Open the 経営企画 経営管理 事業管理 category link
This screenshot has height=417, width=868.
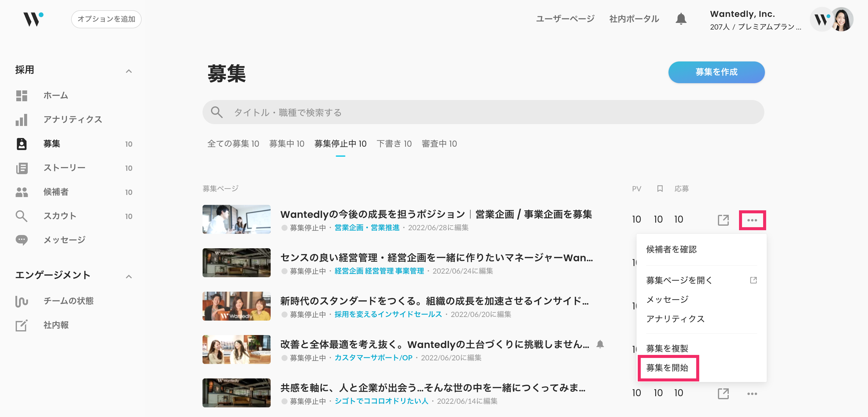[379, 271]
